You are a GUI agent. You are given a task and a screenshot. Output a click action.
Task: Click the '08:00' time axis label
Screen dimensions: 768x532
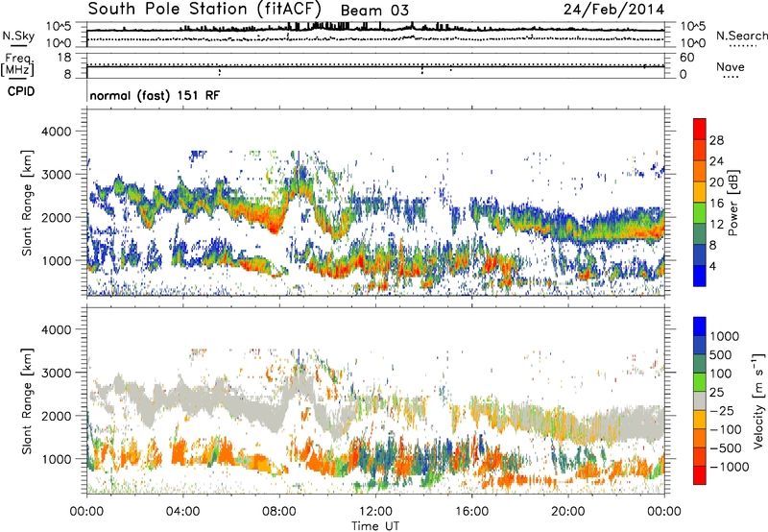(x=279, y=512)
